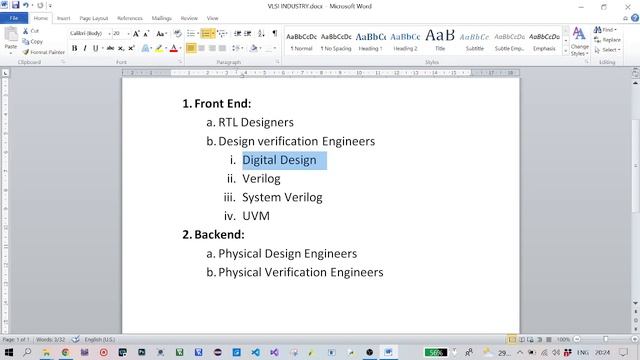Click the Text Effects glowing A icon
This screenshot has width=640, height=360.
coord(145,48)
